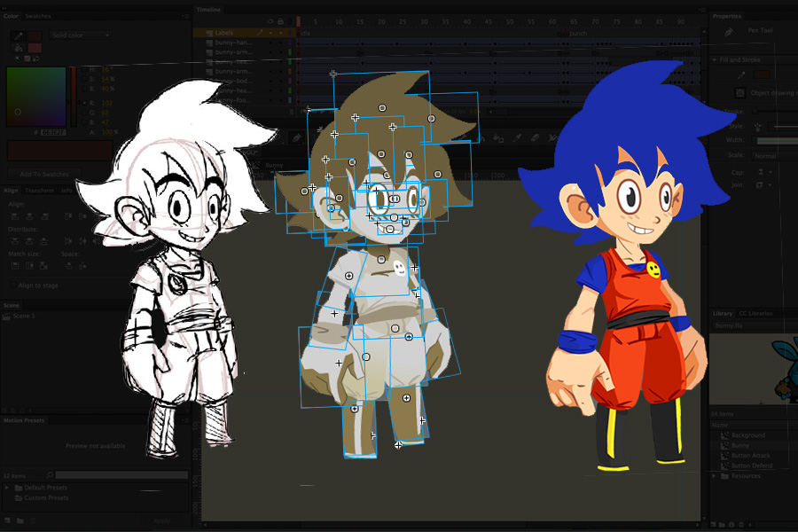798x532 pixels.
Task: Collapse the Fill and Stroke section
Action: coord(715,60)
